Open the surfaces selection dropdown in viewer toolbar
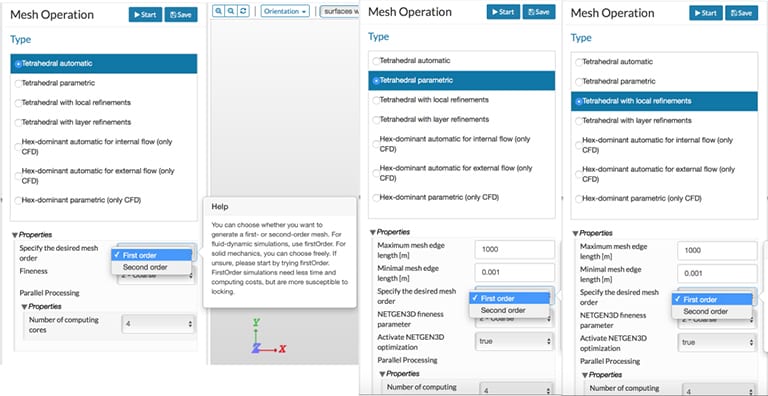The width and height of the screenshot is (768, 396). (x=340, y=11)
